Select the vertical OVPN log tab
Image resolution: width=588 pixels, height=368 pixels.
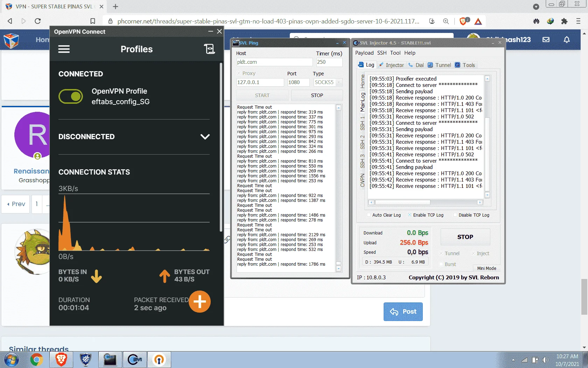pos(362,180)
